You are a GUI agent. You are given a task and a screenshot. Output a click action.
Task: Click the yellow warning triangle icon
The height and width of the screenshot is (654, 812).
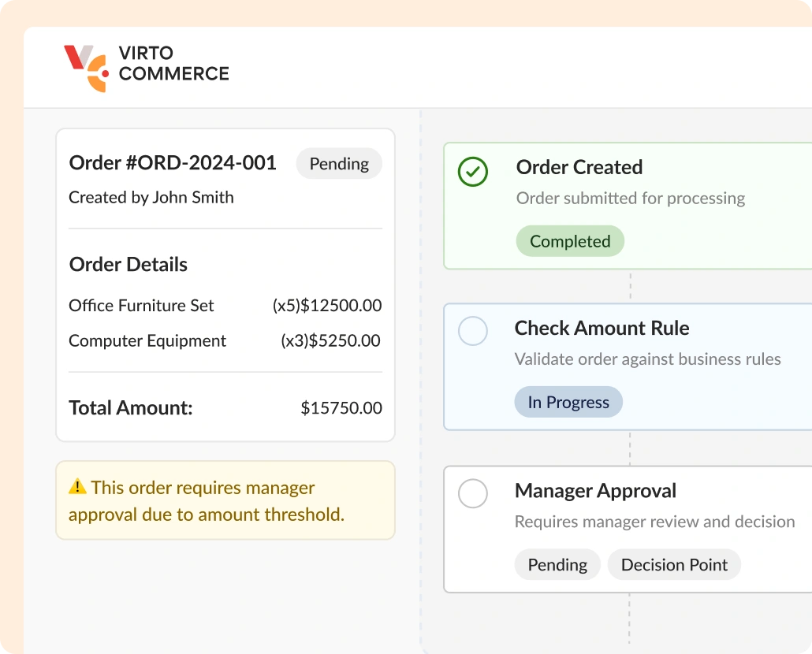[x=77, y=487]
